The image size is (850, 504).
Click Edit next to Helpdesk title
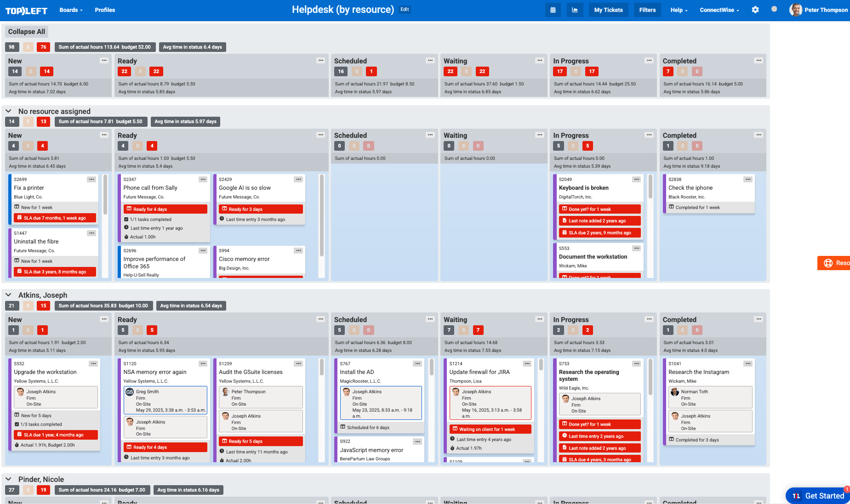[x=405, y=9]
